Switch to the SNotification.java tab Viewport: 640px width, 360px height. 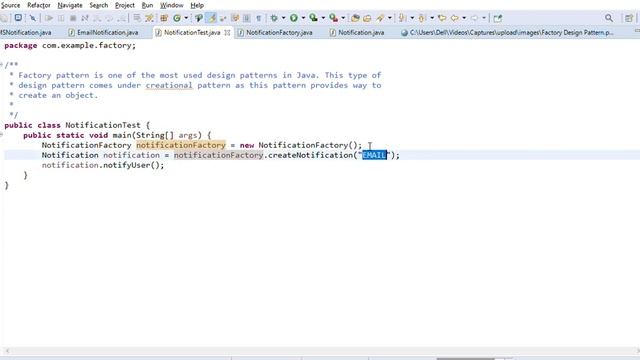pyautogui.click(x=26, y=32)
